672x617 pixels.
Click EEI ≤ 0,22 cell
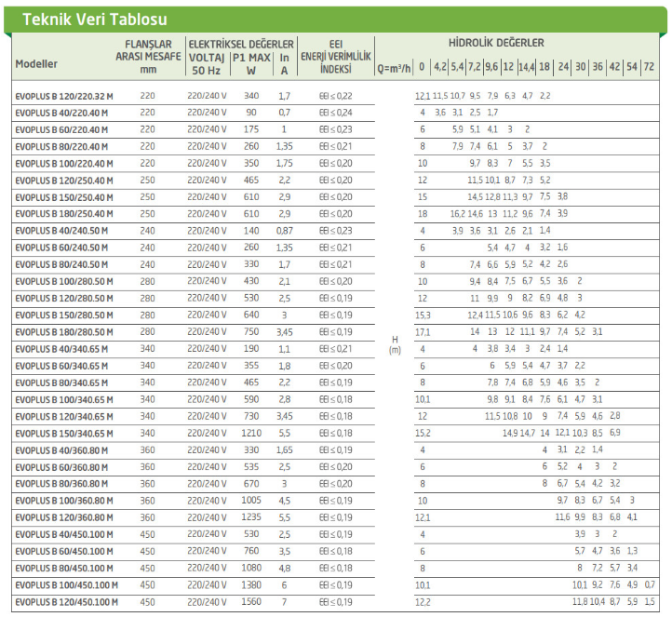336,96
